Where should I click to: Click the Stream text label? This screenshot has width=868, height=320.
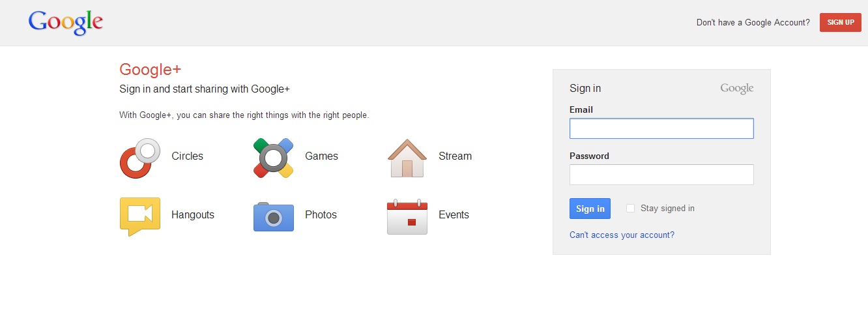pyautogui.click(x=455, y=156)
